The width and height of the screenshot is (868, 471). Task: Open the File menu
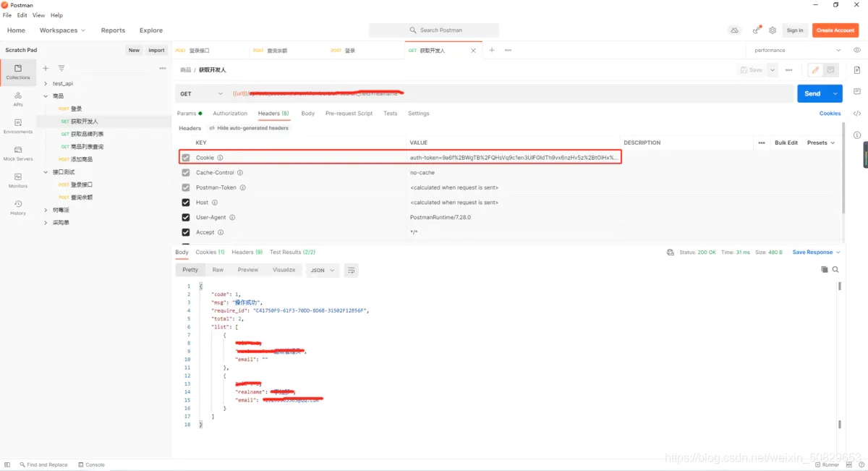tap(7, 15)
